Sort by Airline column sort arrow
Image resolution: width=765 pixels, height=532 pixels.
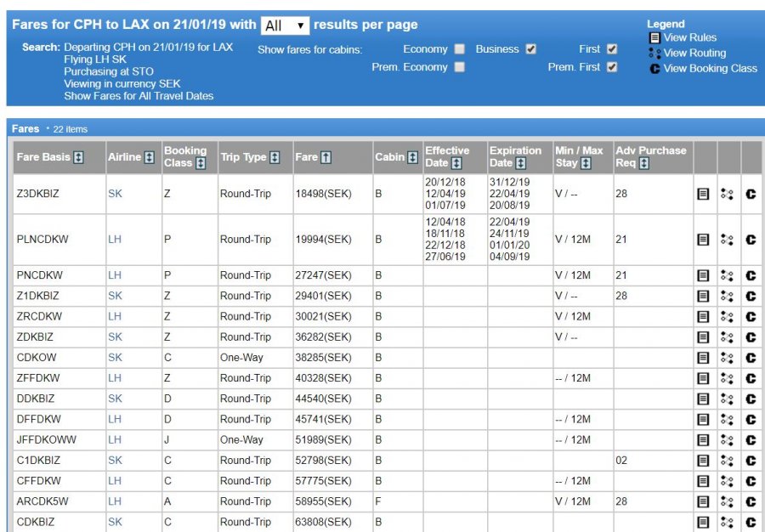[x=150, y=157]
